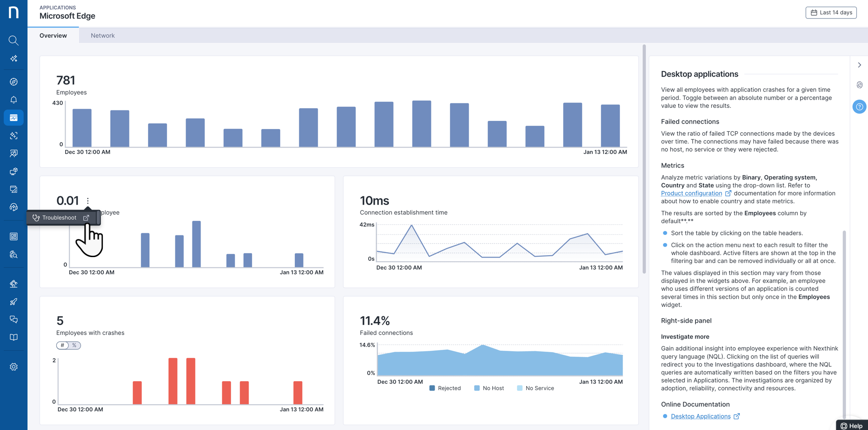Click the Nexthink logo at top left
The height and width of the screenshot is (430, 868).
coord(14,12)
